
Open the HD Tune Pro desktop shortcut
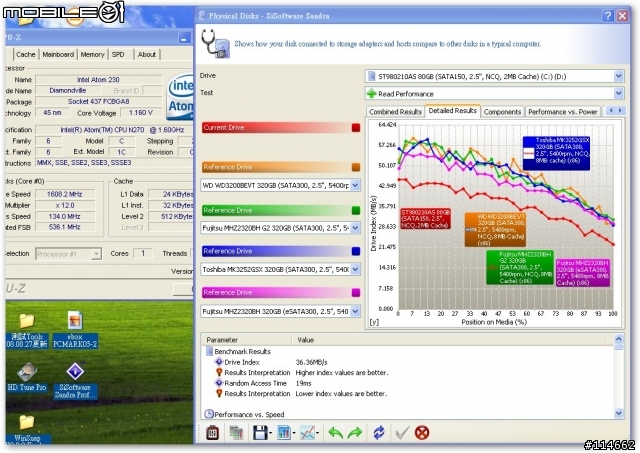27,378
